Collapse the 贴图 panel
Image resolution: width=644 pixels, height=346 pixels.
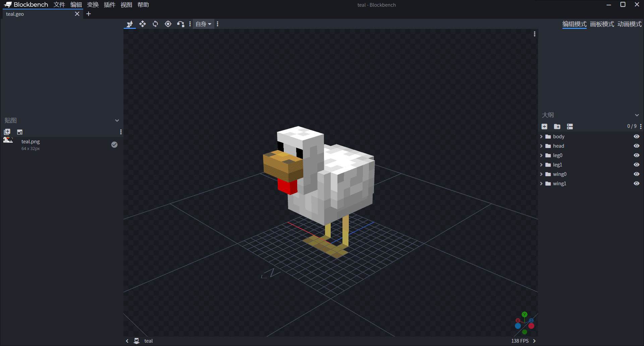117,120
